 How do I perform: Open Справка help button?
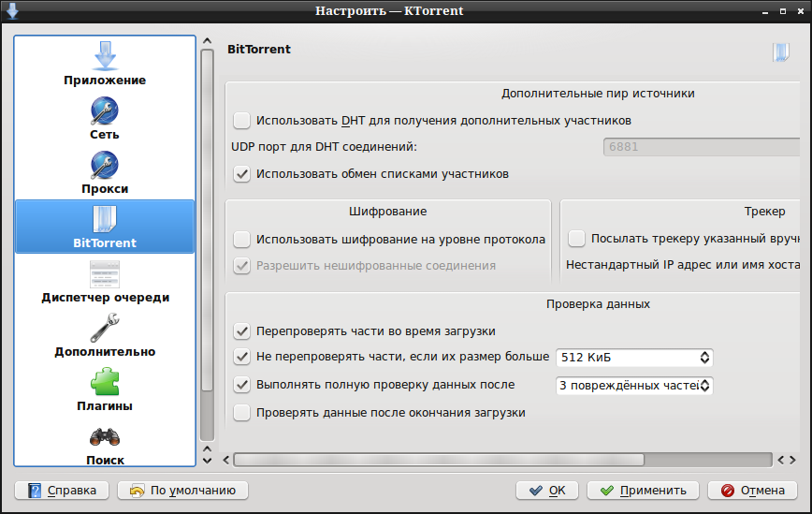62,491
